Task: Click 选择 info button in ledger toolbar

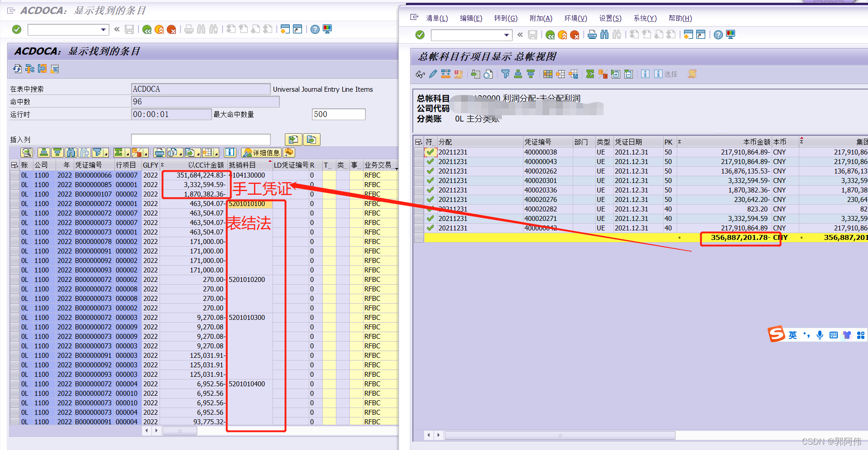Action: pyautogui.click(x=665, y=74)
